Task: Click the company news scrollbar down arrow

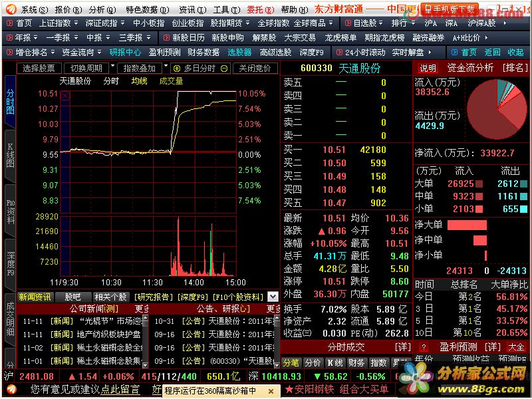Action: coord(145,365)
